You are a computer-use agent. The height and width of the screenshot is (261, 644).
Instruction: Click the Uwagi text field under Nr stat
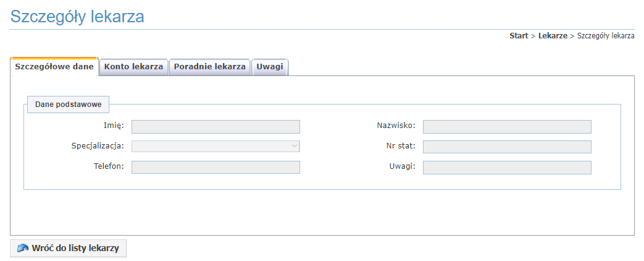tap(507, 168)
